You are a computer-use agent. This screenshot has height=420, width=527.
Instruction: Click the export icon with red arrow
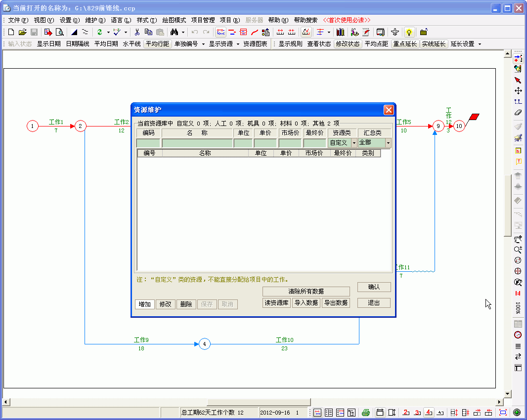pyautogui.click(x=48, y=32)
